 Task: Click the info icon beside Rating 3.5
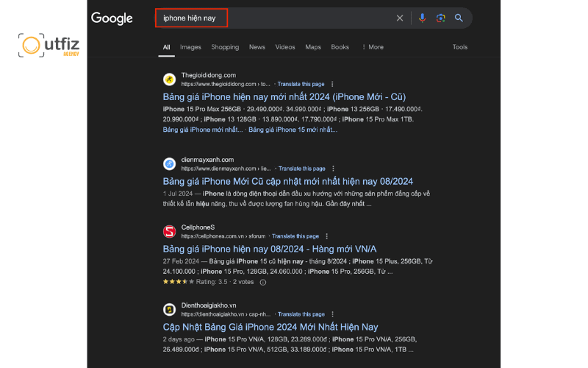click(263, 283)
